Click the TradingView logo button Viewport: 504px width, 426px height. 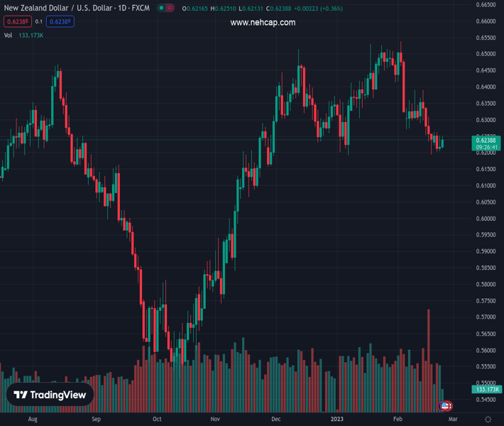tap(50, 395)
